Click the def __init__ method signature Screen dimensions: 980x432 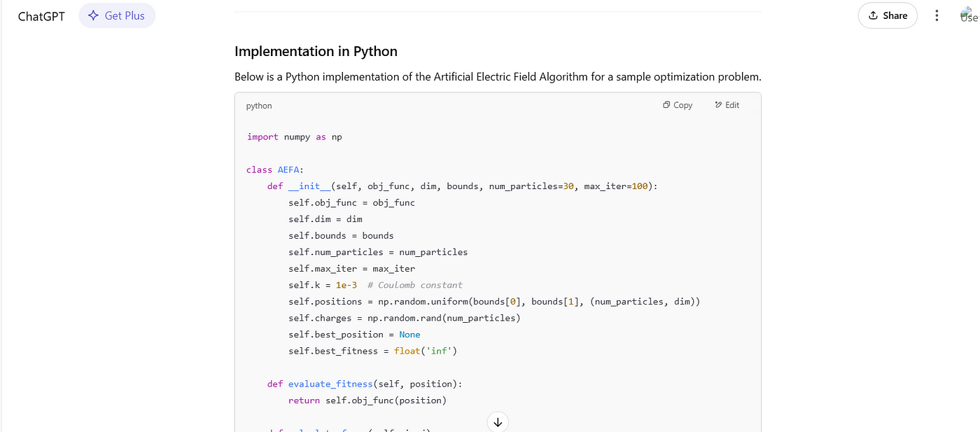click(x=462, y=186)
